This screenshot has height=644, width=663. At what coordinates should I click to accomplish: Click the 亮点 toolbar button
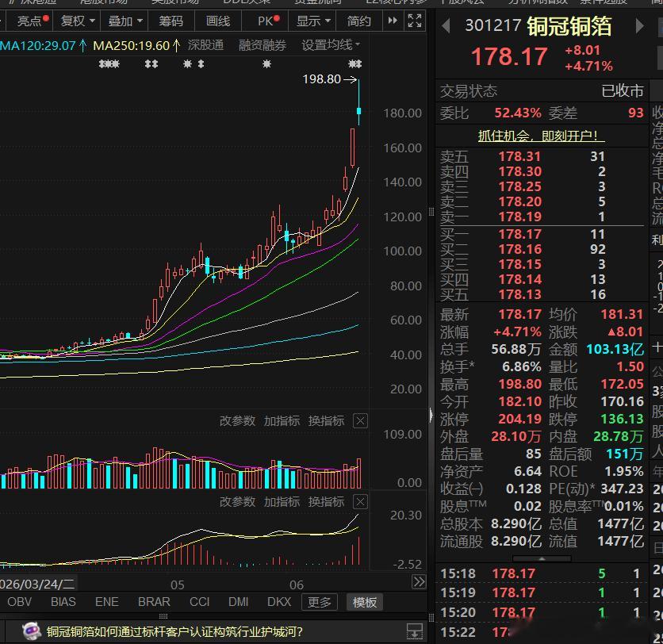point(33,21)
